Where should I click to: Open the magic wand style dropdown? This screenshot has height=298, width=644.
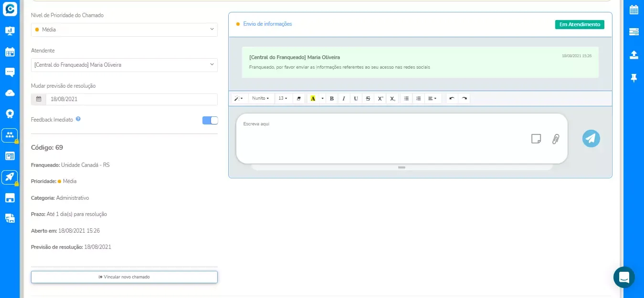(238, 99)
